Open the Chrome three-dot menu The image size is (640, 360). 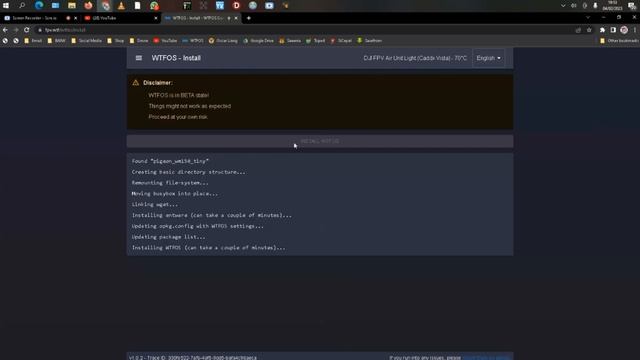pos(635,30)
